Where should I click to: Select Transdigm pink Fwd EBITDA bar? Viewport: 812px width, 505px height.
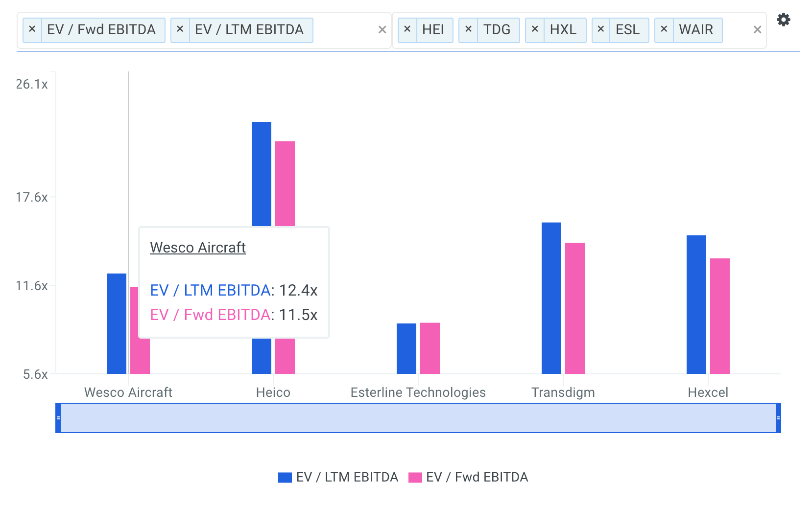coord(575,308)
